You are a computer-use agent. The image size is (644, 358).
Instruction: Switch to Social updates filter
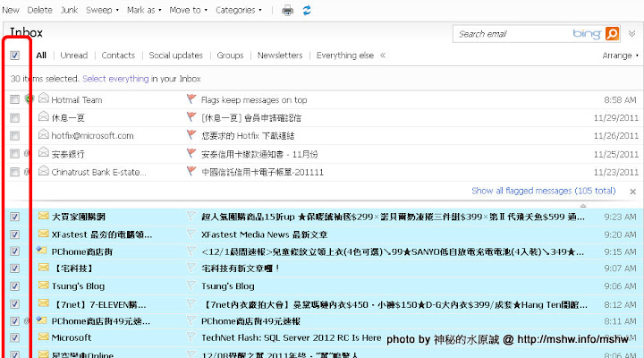176,55
